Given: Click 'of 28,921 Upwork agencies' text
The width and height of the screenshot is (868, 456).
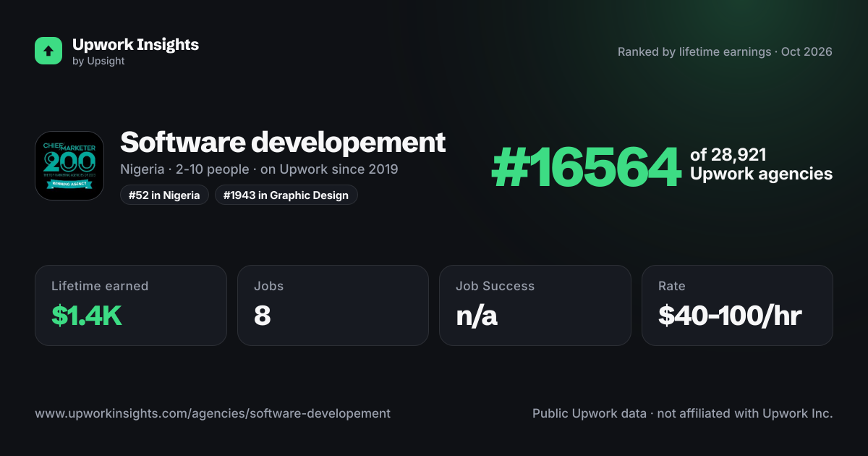Looking at the screenshot, I should point(761,164).
